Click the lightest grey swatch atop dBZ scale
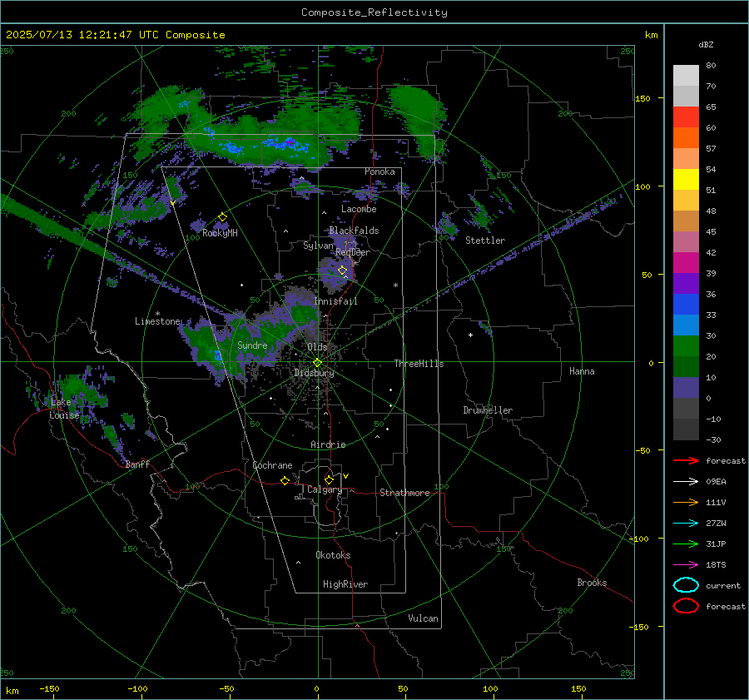The height and width of the screenshot is (700, 749). click(x=686, y=76)
